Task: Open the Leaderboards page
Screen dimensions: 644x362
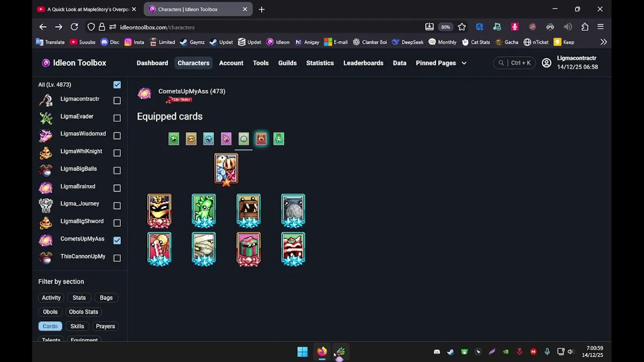Action: click(x=363, y=63)
